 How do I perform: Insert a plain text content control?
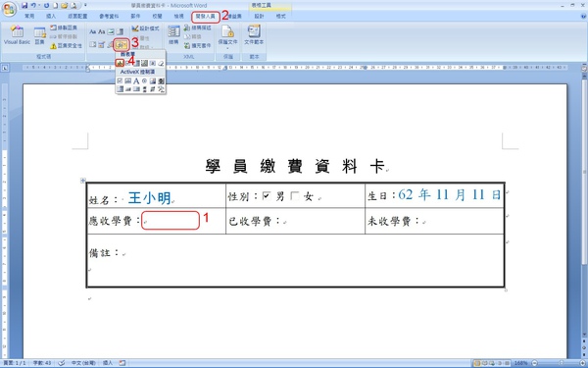pyautogui.click(x=101, y=31)
